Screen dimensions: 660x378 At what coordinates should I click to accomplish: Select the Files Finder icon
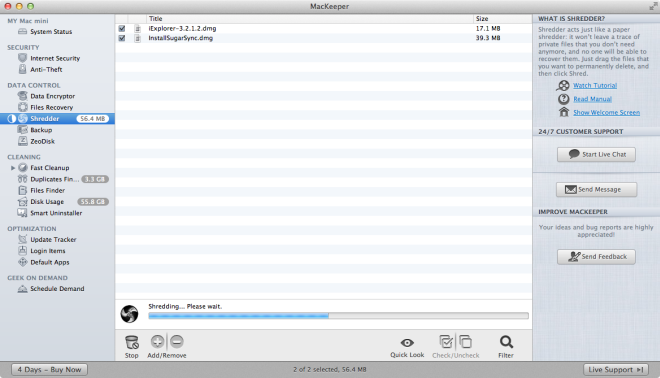(23, 190)
